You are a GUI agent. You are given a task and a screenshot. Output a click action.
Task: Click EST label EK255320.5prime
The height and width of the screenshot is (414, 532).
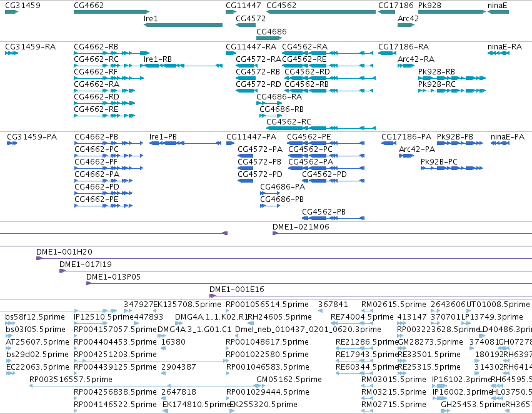(264, 405)
